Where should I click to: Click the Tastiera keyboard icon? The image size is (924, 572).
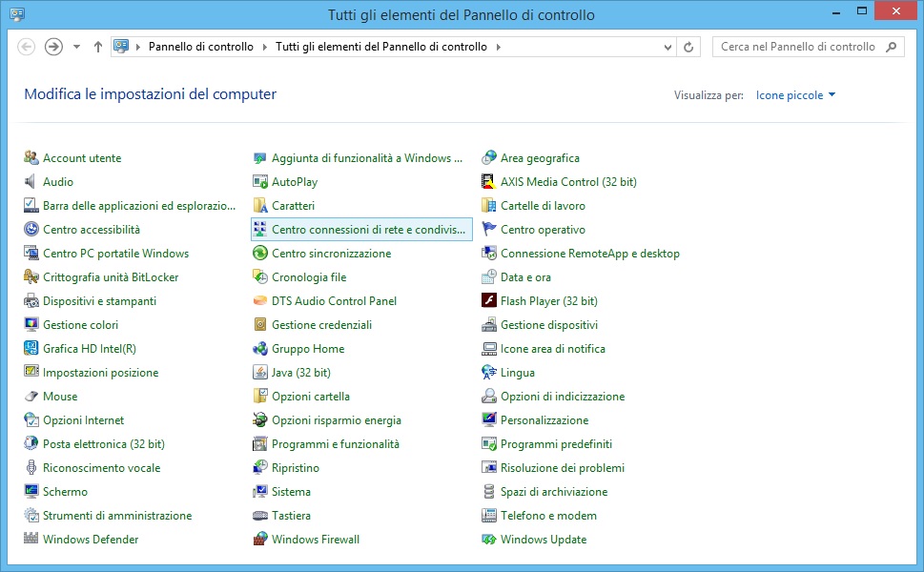click(260, 516)
